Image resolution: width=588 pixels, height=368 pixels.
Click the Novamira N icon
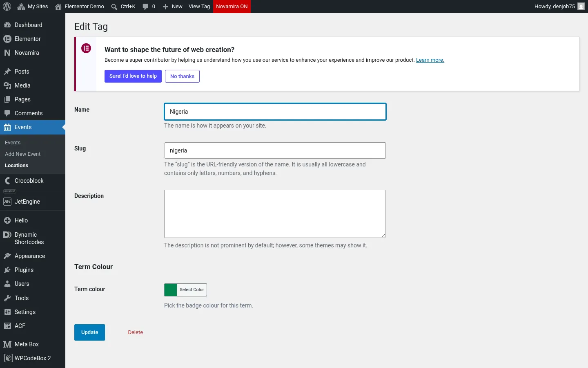click(7, 53)
